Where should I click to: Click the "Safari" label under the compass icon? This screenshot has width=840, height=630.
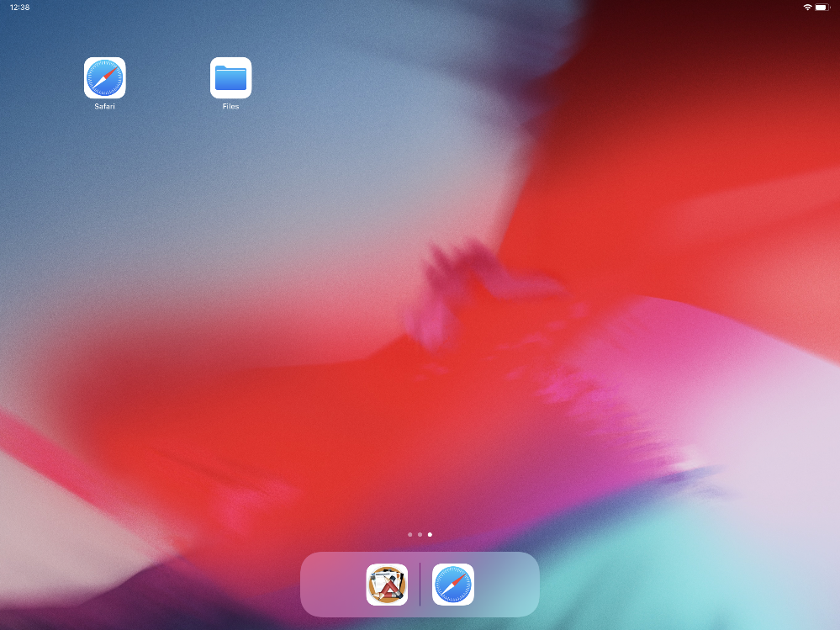coord(104,106)
